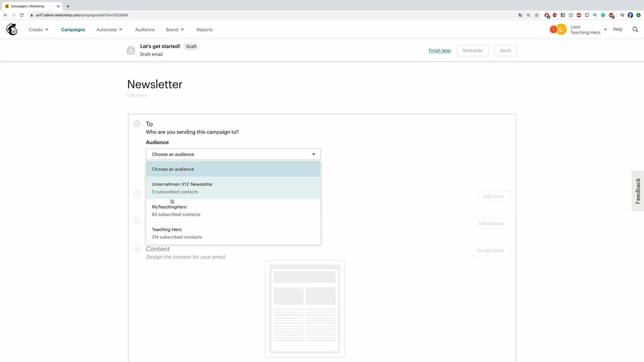The image size is (644, 362).
Task: Click the Edit name link
Action: [x=138, y=95]
